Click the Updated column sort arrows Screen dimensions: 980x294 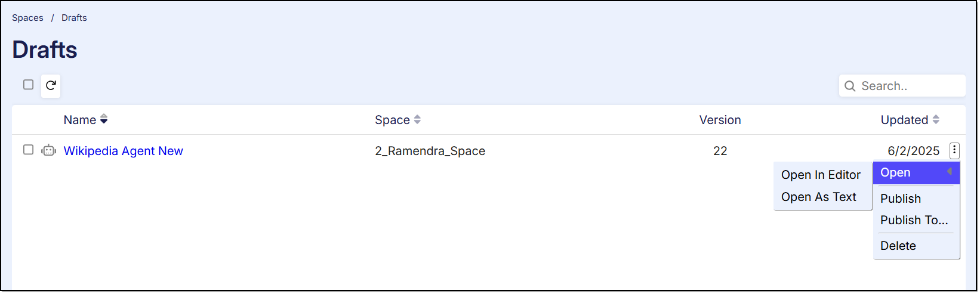click(936, 119)
